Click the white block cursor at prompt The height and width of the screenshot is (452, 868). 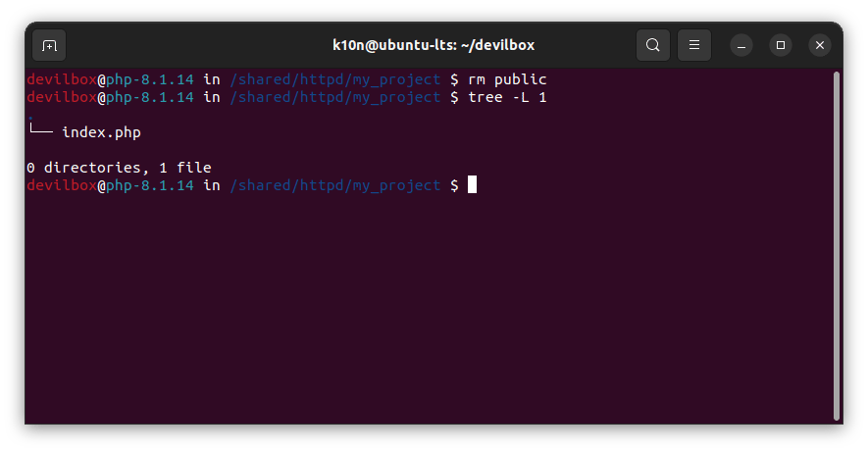472,185
